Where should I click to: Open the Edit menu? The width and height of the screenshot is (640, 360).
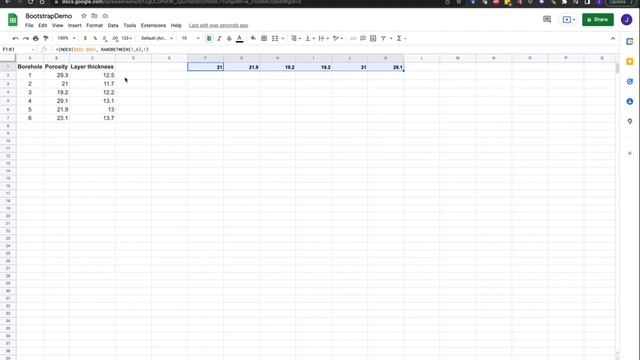coord(42,25)
